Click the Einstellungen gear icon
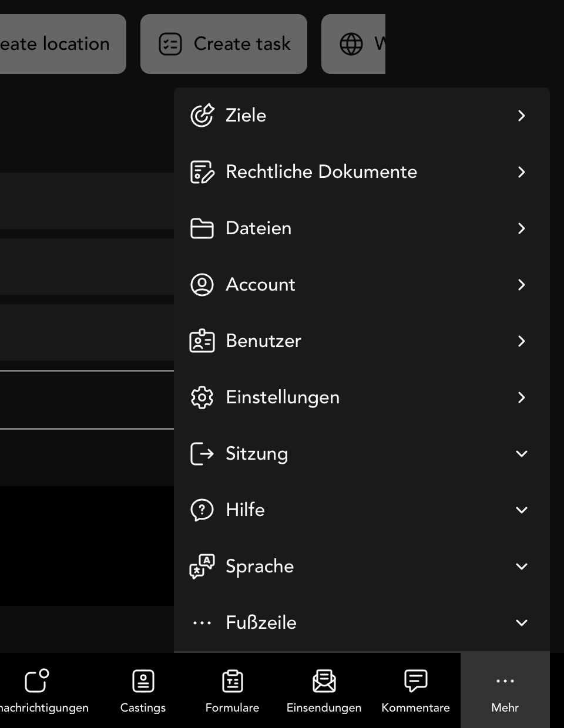This screenshot has width=564, height=728. coord(202,397)
